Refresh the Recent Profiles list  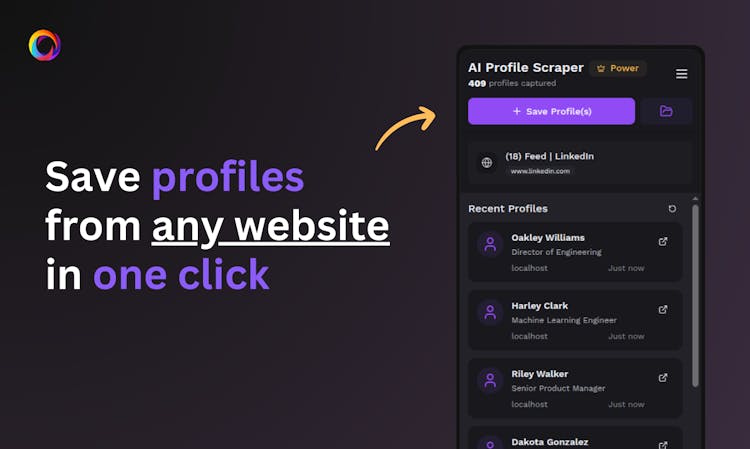tap(672, 208)
